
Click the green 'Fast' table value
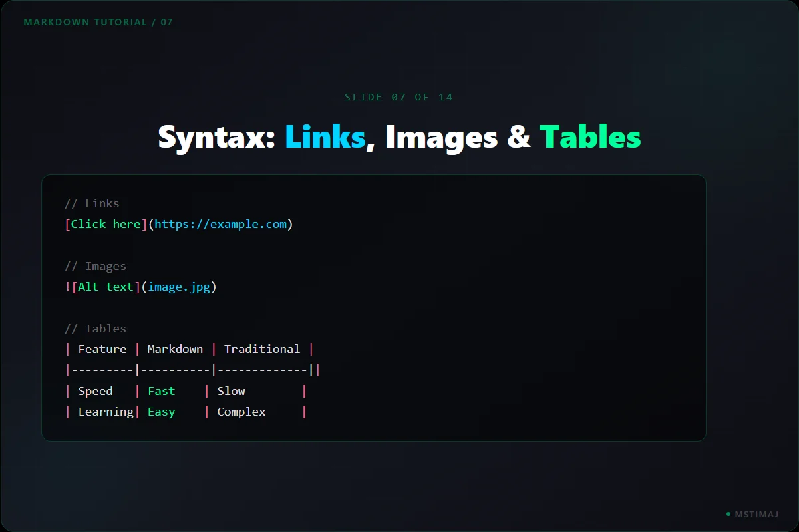[x=162, y=391]
